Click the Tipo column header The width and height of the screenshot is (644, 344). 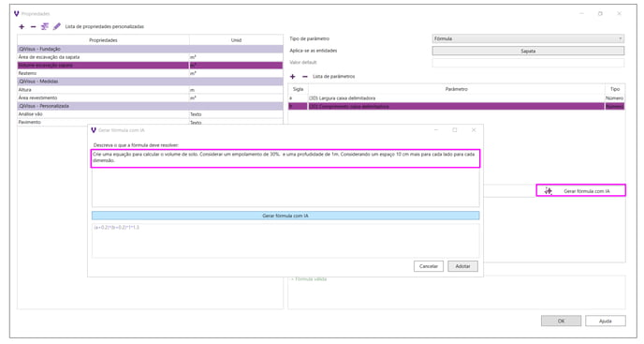[615, 89]
